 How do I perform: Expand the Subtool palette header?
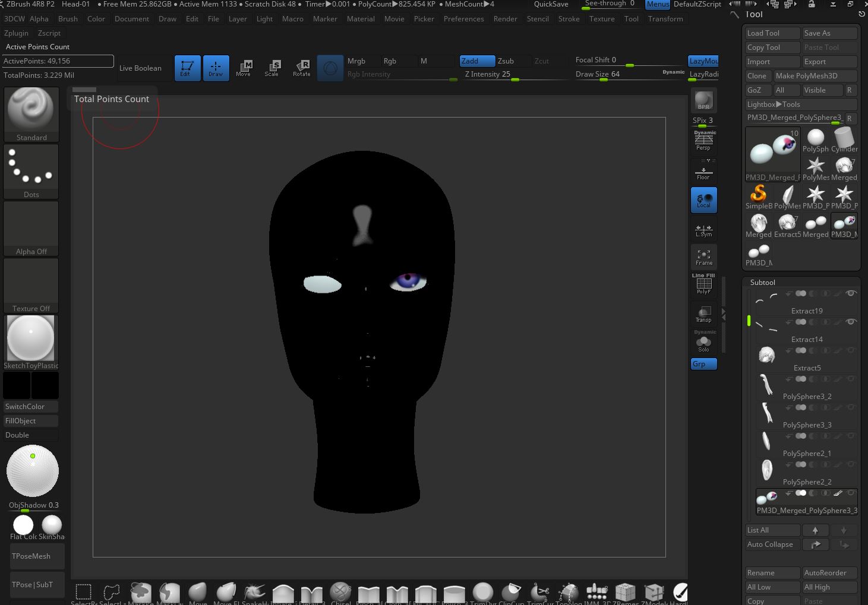(x=762, y=283)
